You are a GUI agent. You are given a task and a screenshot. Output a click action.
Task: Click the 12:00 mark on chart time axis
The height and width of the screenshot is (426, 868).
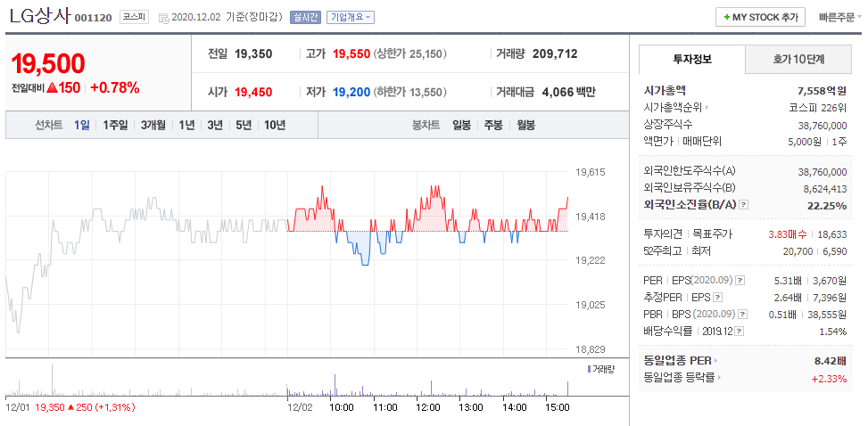tap(428, 408)
